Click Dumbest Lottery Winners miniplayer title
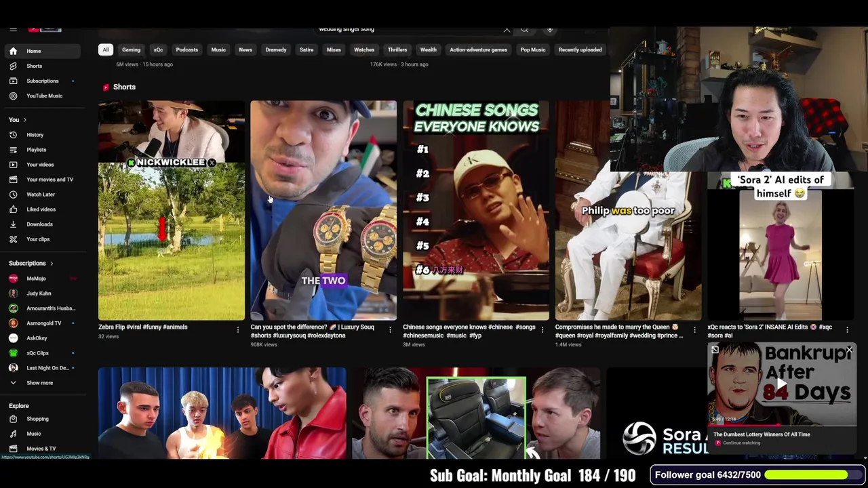 click(762, 434)
